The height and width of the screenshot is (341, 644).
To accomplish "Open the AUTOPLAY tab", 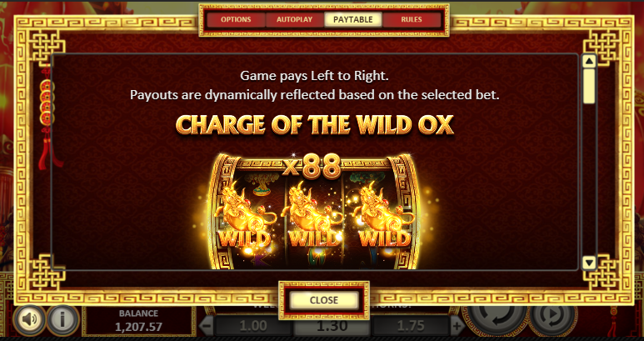I will click(x=294, y=19).
